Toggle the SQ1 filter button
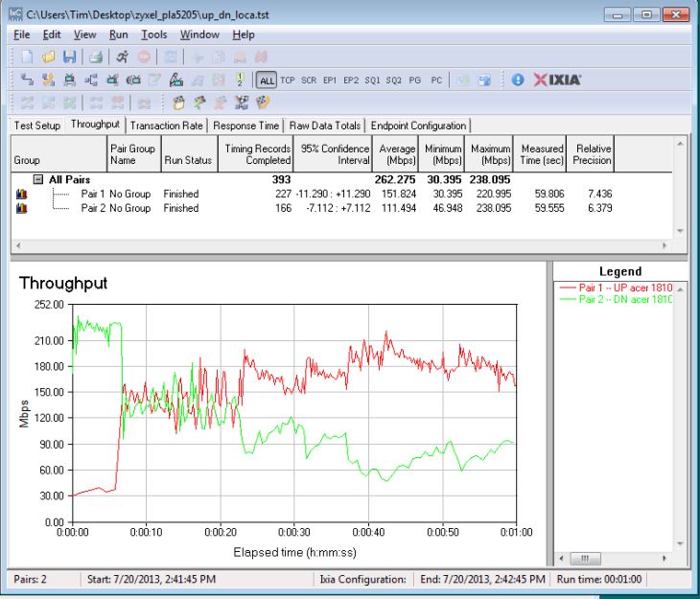The width and height of the screenshot is (700, 599). tap(372, 81)
